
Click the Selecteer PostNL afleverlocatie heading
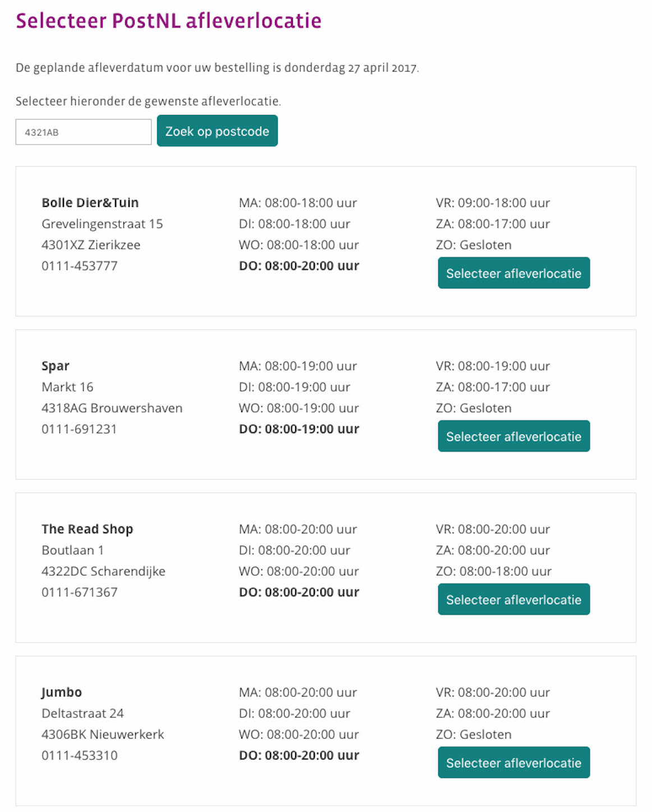point(169,21)
